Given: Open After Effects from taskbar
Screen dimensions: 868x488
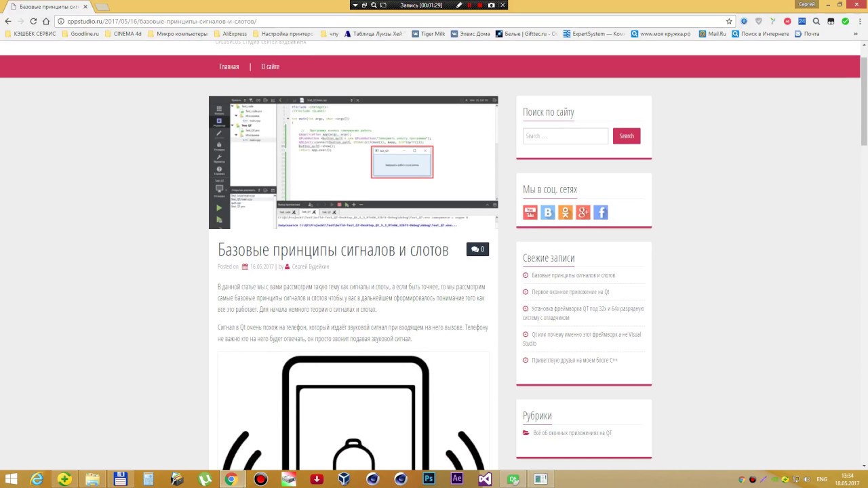Looking at the screenshot, I should click(456, 479).
